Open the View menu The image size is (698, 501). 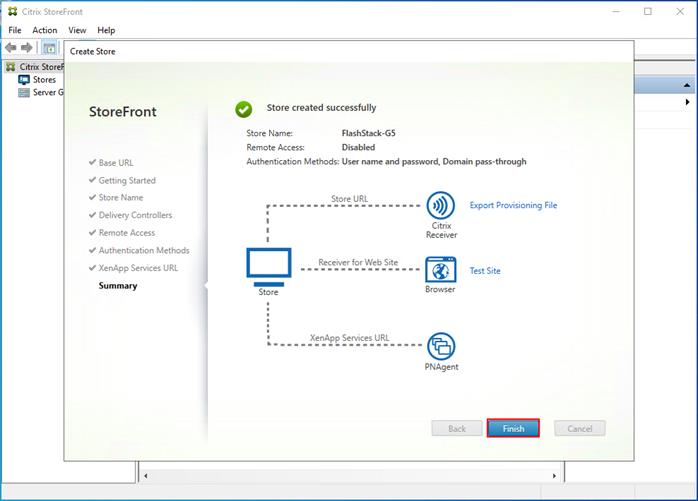tap(77, 30)
